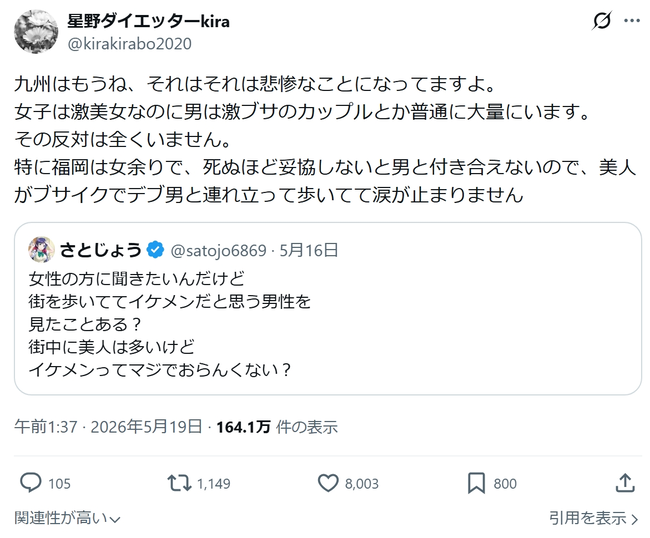The height and width of the screenshot is (538, 650).
Task: Bookmark this post
Action: point(476,483)
